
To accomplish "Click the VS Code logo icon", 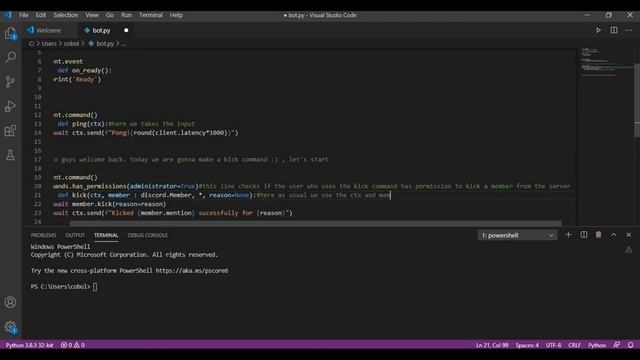I will [x=8, y=15].
